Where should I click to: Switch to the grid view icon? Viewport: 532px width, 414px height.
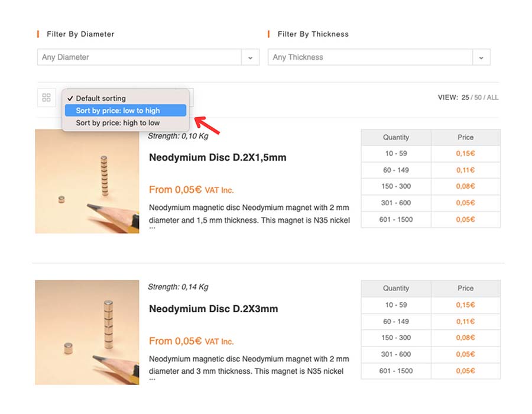[x=47, y=98]
